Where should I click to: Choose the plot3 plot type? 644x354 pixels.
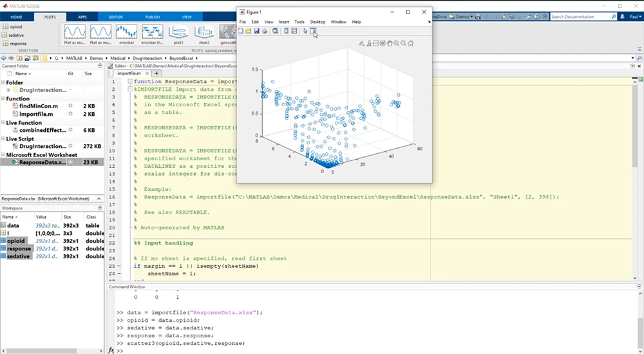(x=178, y=35)
